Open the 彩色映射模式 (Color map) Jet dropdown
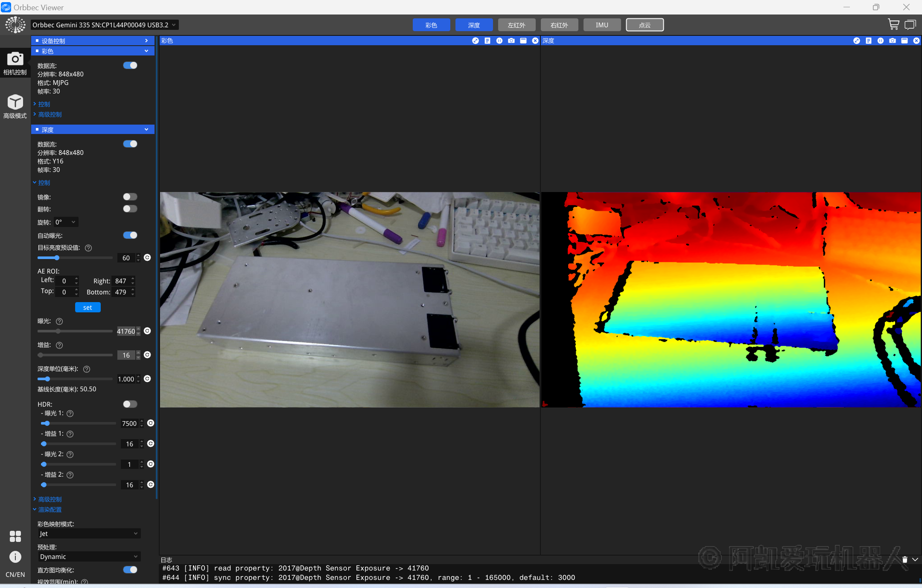The width and height of the screenshot is (922, 588). click(89, 533)
